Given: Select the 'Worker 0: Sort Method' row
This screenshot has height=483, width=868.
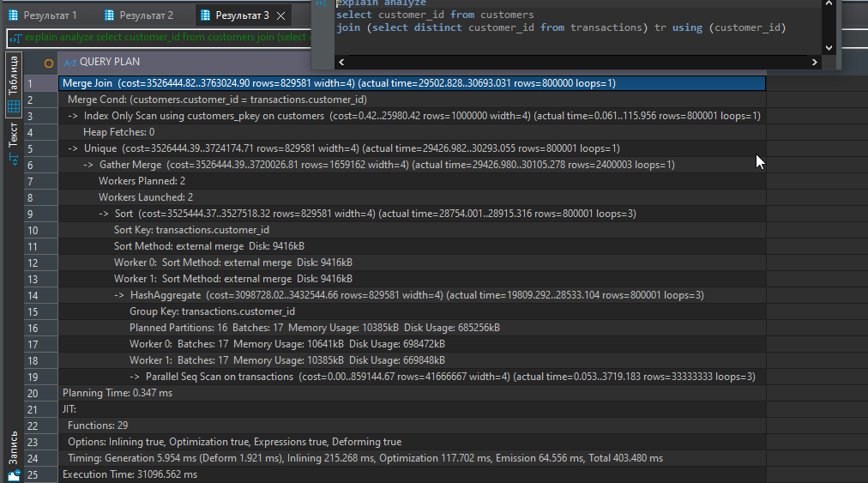Looking at the screenshot, I should (x=412, y=263).
